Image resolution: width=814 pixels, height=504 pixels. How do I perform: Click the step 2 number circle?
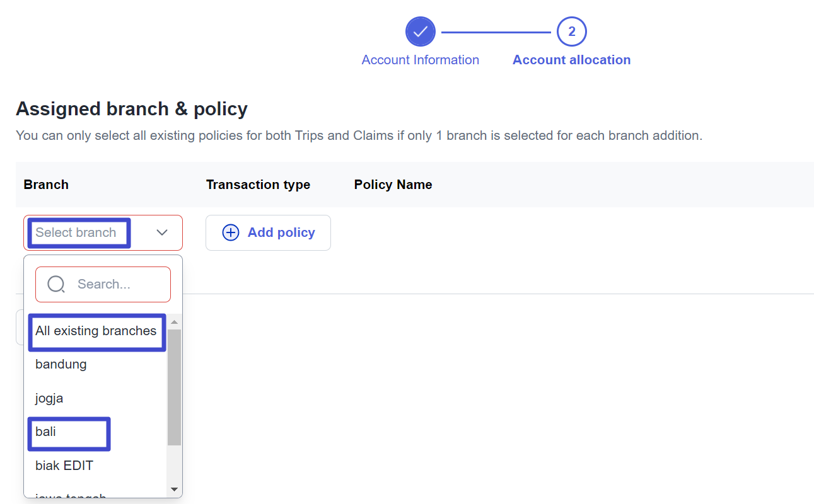[571, 31]
